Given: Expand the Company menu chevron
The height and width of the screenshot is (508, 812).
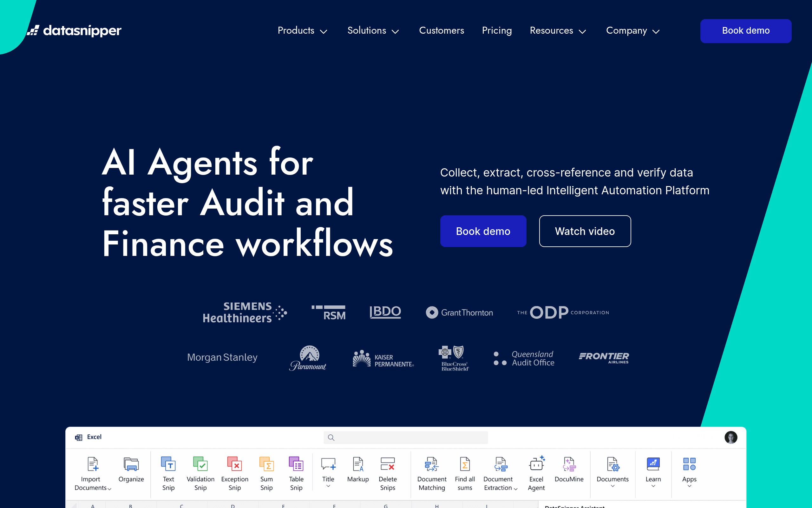Looking at the screenshot, I should (656, 31).
